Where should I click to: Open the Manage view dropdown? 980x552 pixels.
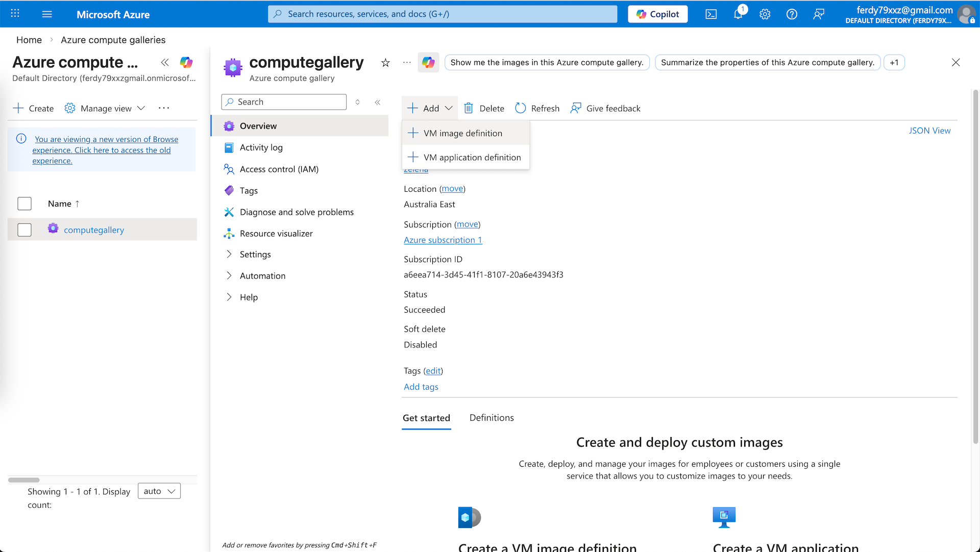[x=105, y=108]
